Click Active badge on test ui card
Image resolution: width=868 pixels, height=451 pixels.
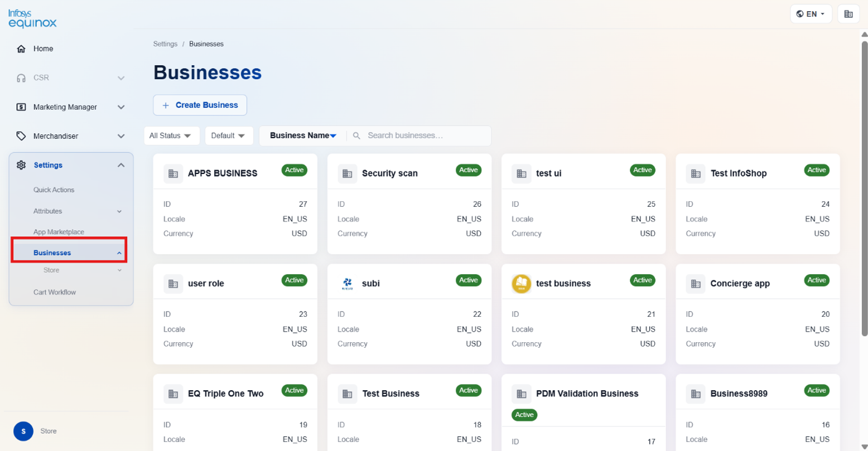(x=643, y=170)
